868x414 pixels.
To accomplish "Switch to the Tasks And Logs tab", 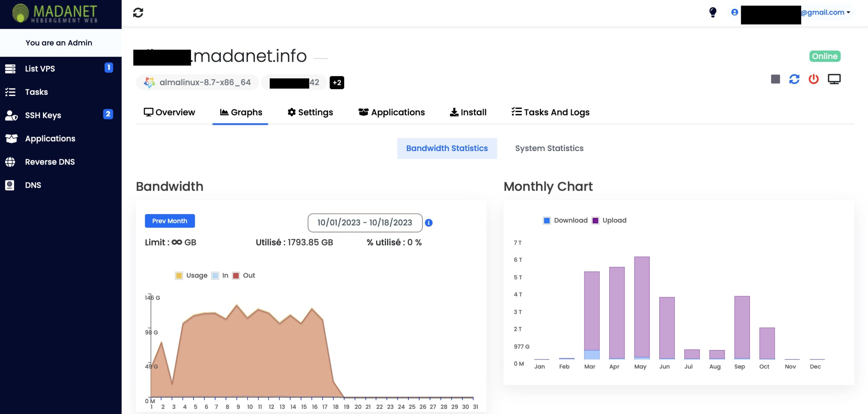I will (x=550, y=112).
